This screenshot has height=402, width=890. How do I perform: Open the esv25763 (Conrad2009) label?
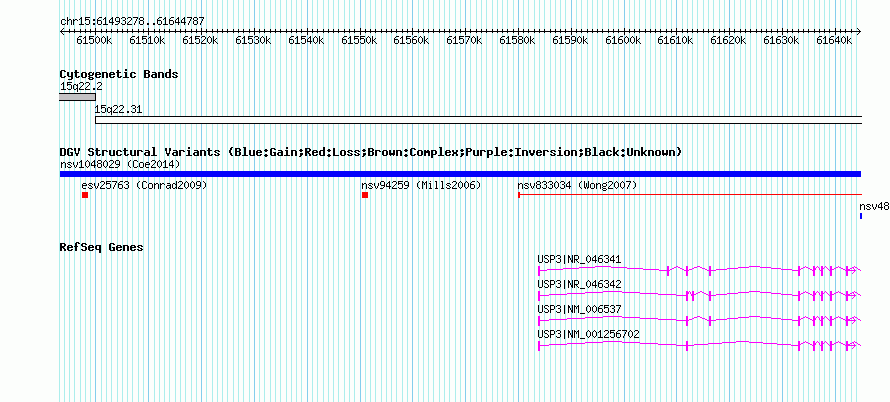[144, 185]
